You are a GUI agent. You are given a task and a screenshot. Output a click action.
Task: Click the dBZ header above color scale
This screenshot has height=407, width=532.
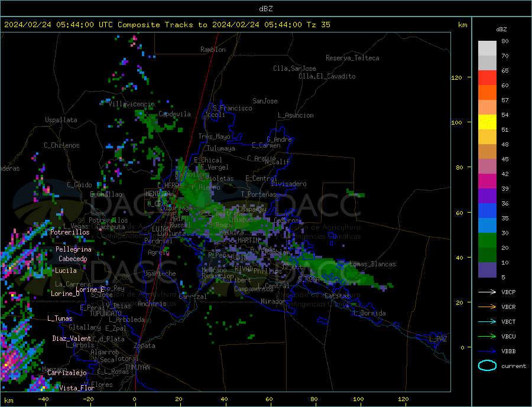pos(501,30)
